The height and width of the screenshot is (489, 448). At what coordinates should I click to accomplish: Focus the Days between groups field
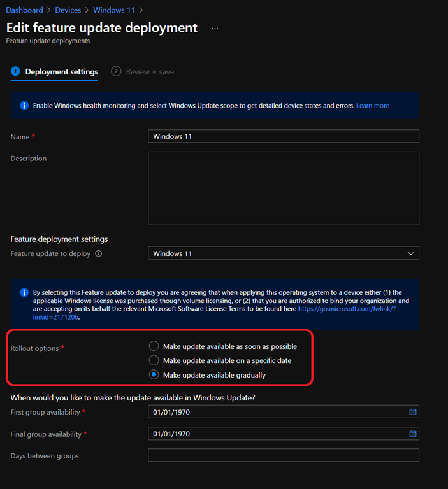click(283, 455)
